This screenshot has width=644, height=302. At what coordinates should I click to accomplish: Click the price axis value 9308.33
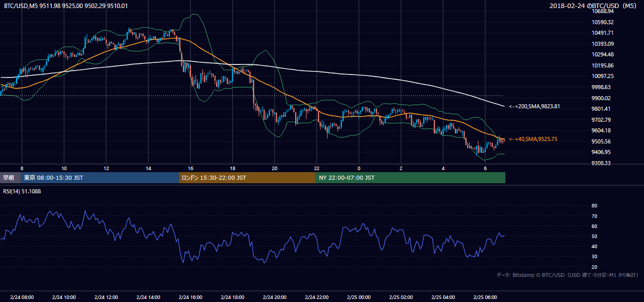click(x=601, y=163)
